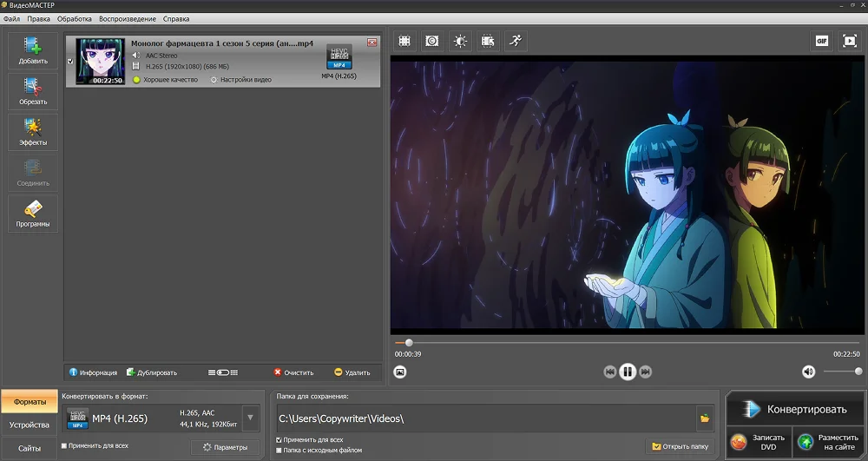868x461 pixels.
Task: Click the Параметры button
Action: [225, 447]
